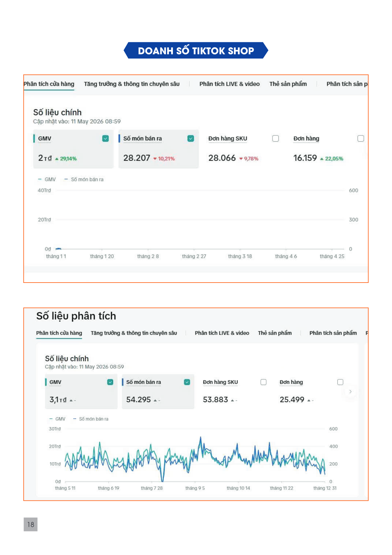Open Tăng trưởng & thông tin chuyên sâu in 2Tđ panel
This screenshot has width=392, height=555.
tap(132, 84)
